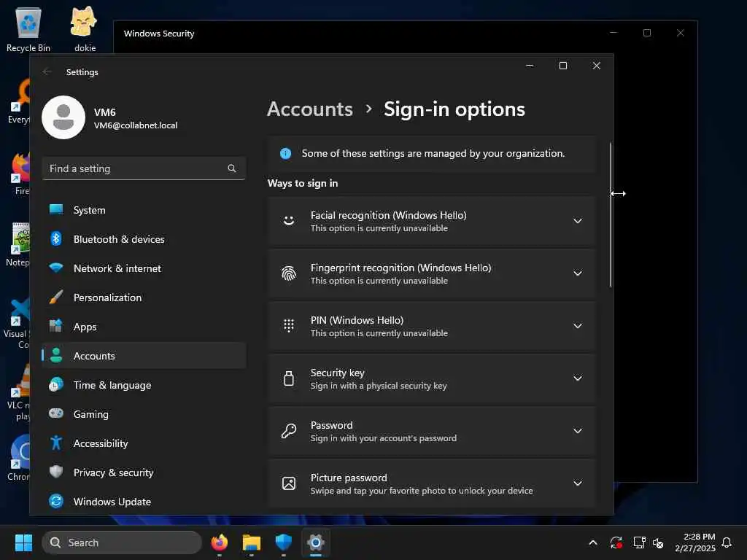Viewport: 747px width, 560px height.
Task: Switch to Windows Security taskbar icon
Action: (x=284, y=542)
